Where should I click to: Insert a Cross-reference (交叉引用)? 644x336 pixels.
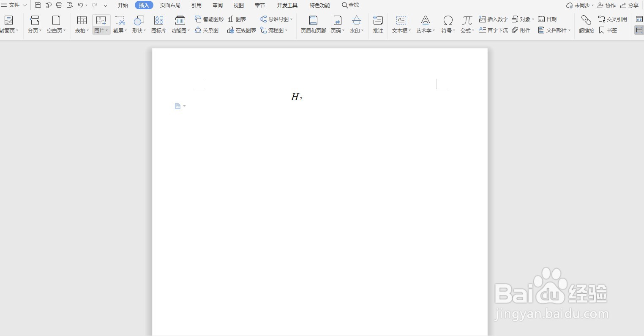pyautogui.click(x=613, y=19)
